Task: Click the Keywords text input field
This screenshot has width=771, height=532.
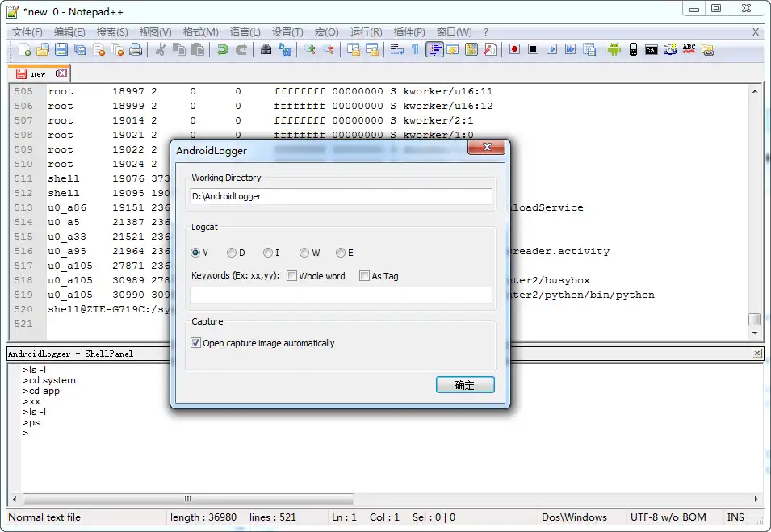Action: pos(341,295)
